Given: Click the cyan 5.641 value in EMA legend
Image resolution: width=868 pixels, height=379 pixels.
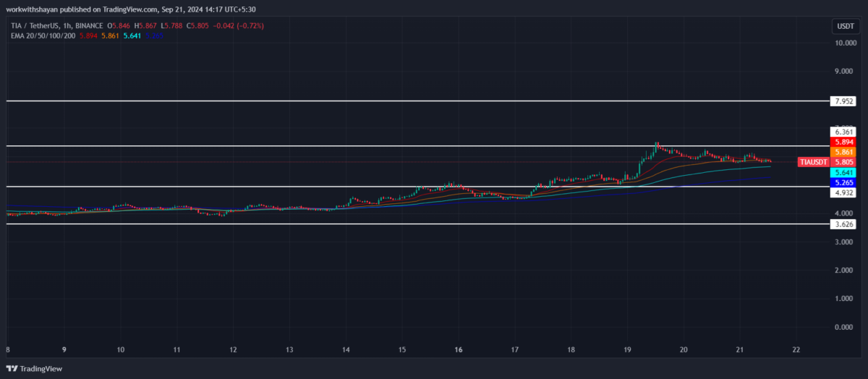Looking at the screenshot, I should 134,35.
